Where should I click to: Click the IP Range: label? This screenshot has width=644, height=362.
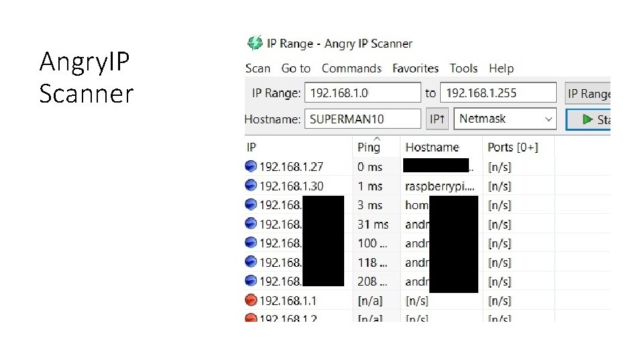click(x=276, y=93)
